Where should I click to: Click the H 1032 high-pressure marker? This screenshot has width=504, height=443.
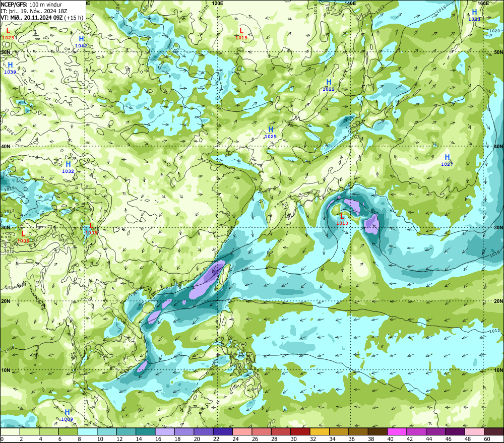click(x=68, y=168)
